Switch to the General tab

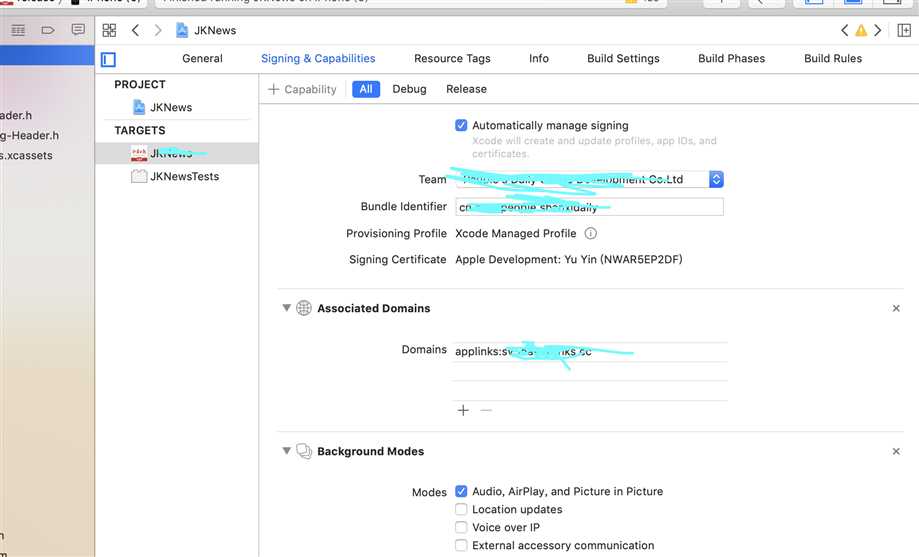coord(202,59)
